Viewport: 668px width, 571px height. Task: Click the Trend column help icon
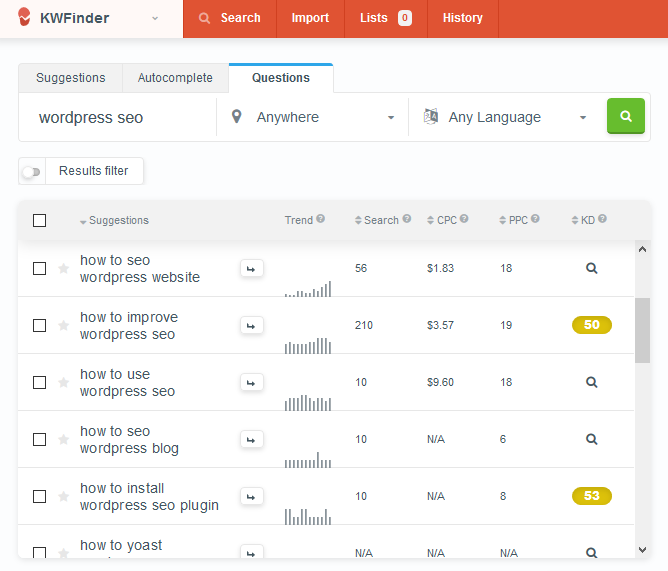(x=321, y=219)
